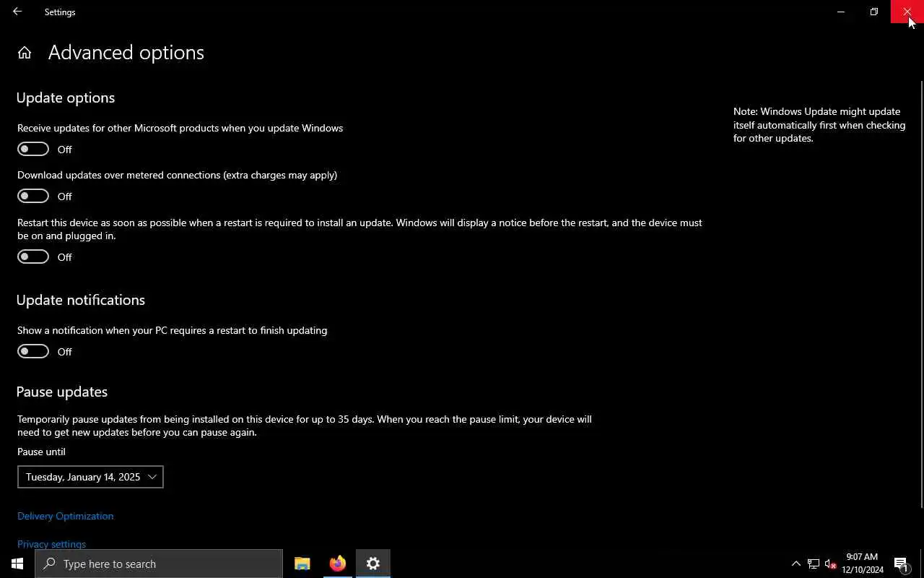924x578 pixels.
Task: Open Firefox from the taskbar
Action: tap(338, 564)
